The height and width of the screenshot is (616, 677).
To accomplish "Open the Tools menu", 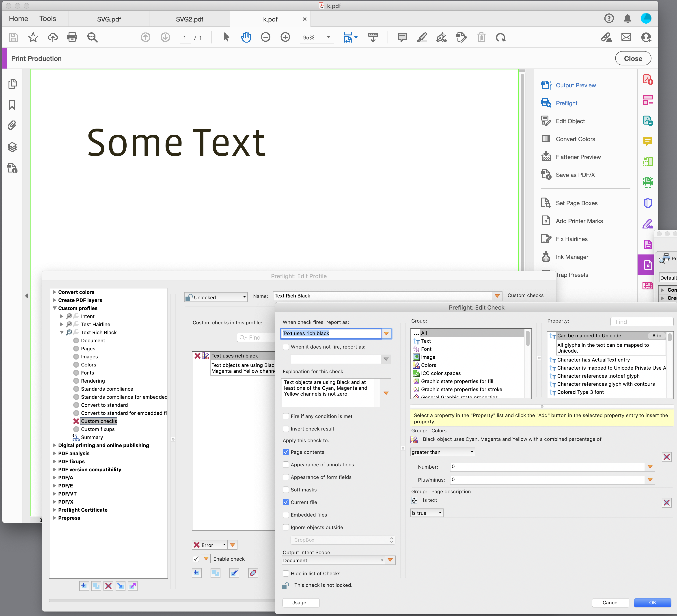I will tap(48, 18).
